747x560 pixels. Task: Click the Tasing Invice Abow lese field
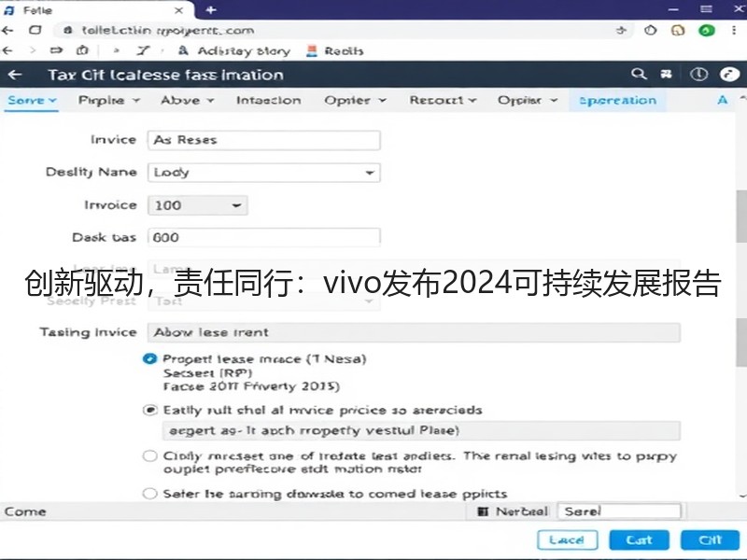tap(414, 332)
